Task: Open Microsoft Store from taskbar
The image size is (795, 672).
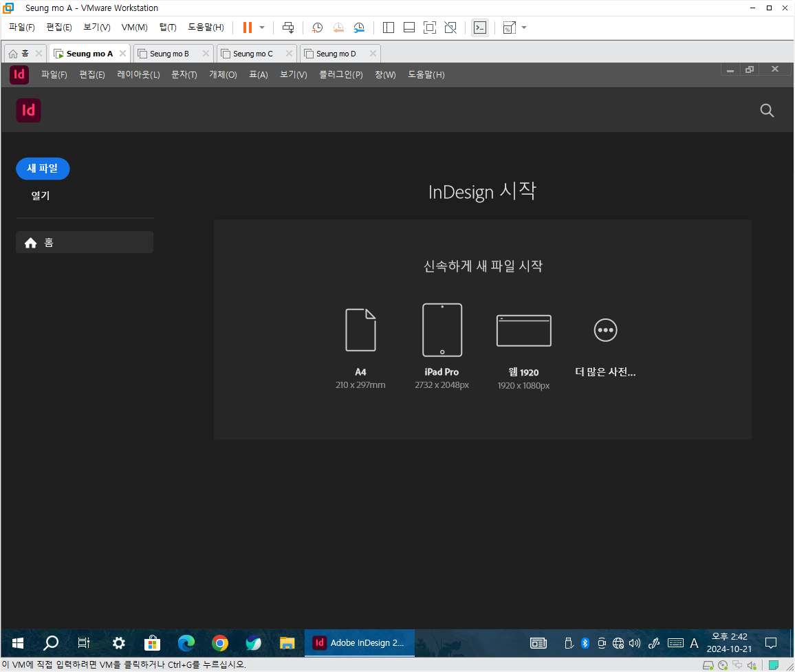Action: pyautogui.click(x=152, y=643)
